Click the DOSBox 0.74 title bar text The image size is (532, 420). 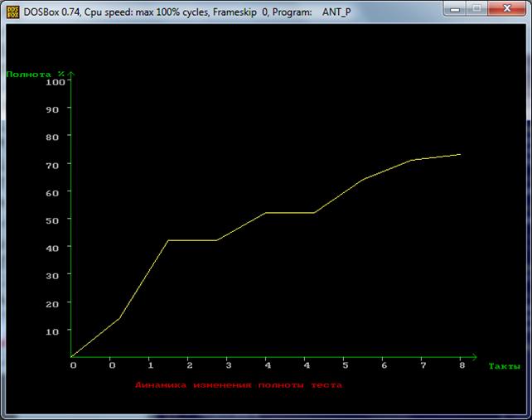click(187, 12)
